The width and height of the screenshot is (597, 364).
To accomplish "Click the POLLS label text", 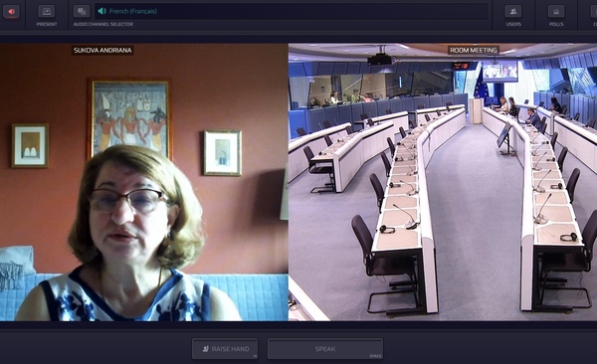I will (556, 24).
